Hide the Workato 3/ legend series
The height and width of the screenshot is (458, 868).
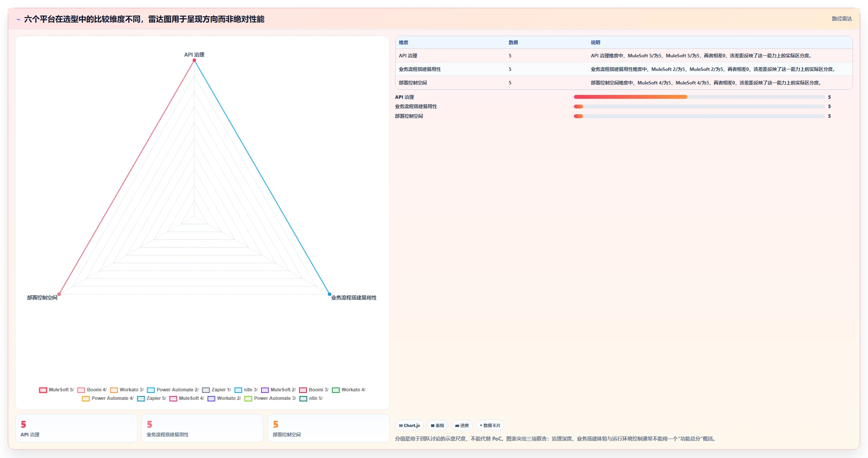127,390
